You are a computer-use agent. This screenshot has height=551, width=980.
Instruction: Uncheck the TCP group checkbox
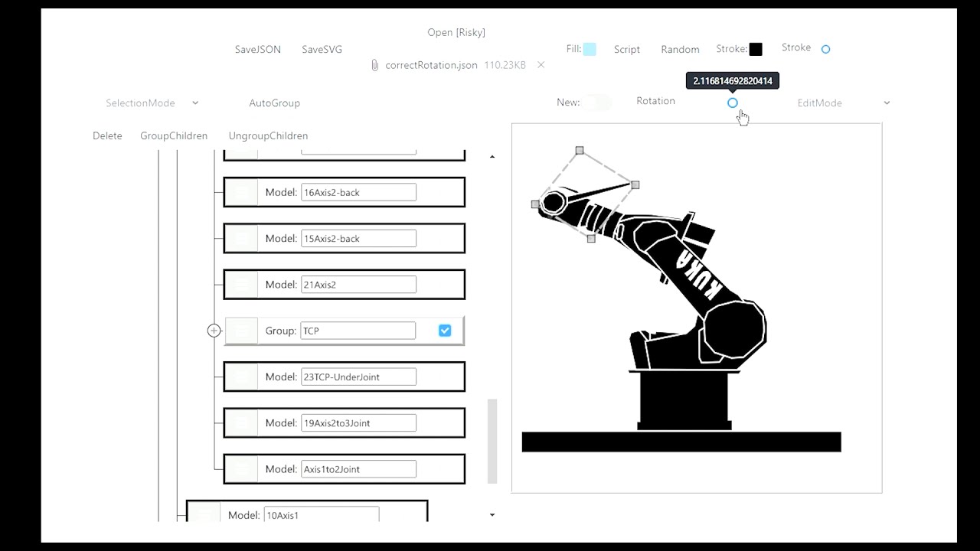point(445,331)
